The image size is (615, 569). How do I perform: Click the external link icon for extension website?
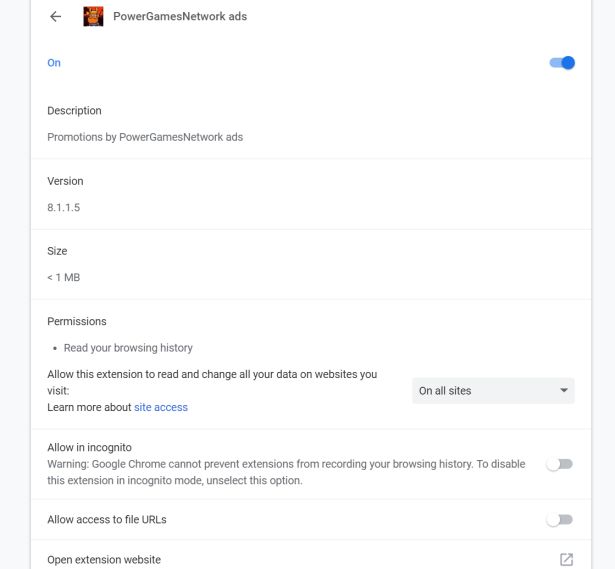566,559
